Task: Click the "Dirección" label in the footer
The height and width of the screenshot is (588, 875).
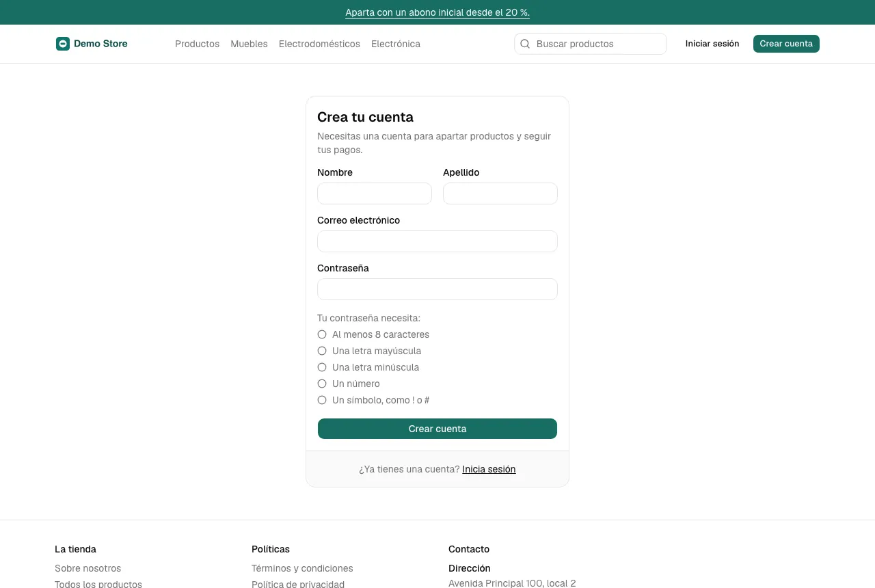Action: point(470,568)
